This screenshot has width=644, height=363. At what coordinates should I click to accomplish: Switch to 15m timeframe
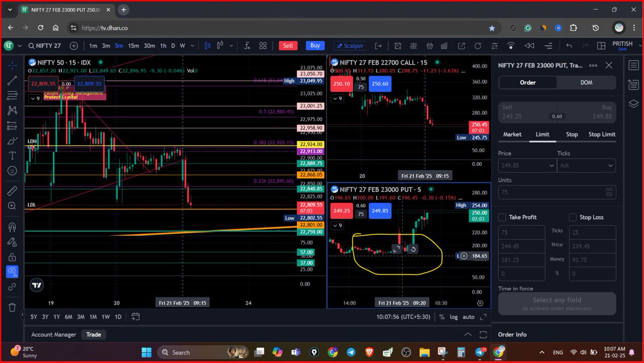click(134, 46)
